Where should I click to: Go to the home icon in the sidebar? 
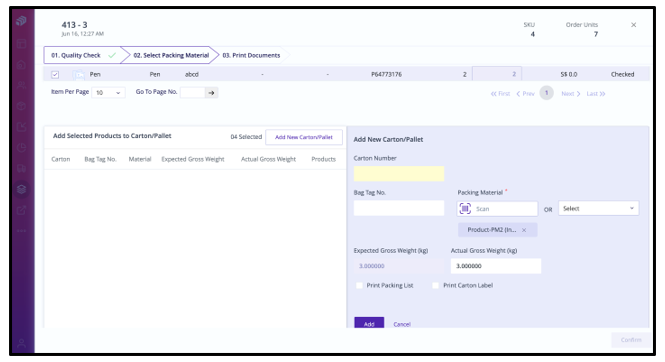[21, 64]
